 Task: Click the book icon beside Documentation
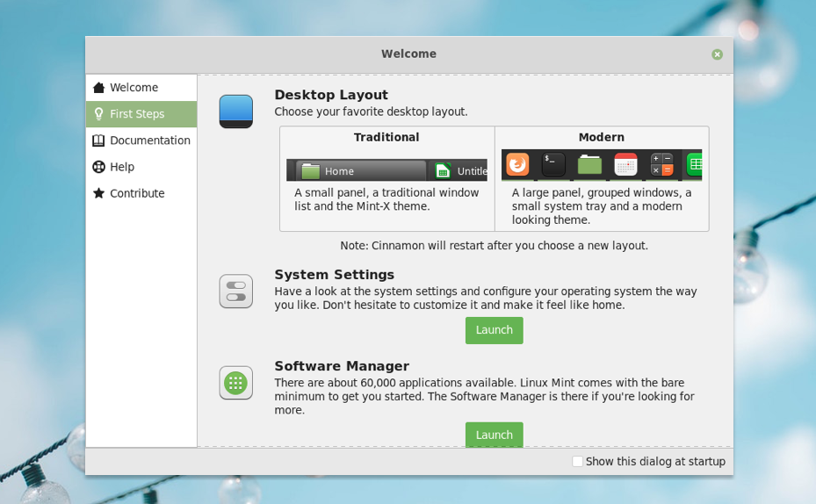[98, 140]
